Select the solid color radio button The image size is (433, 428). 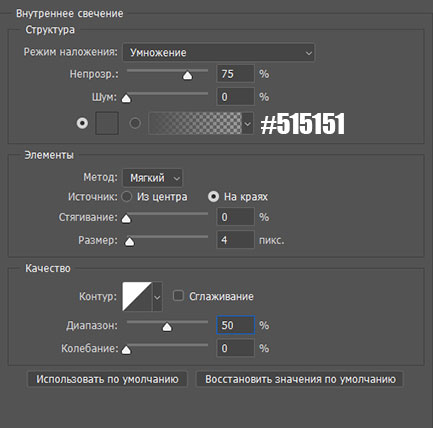82,123
